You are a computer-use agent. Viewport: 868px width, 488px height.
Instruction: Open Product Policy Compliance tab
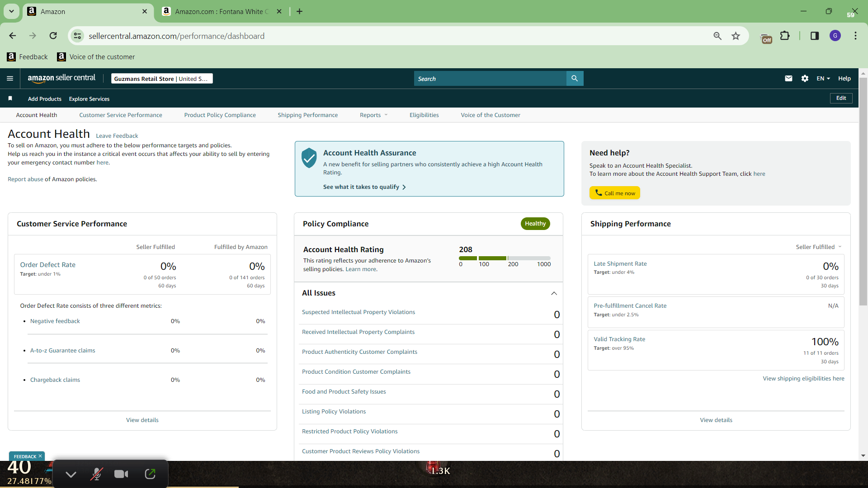220,115
